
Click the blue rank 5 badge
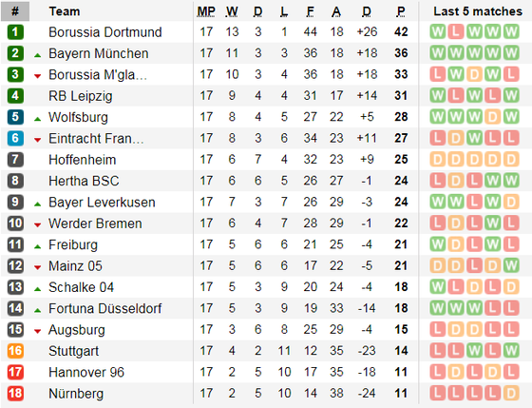coord(15,117)
